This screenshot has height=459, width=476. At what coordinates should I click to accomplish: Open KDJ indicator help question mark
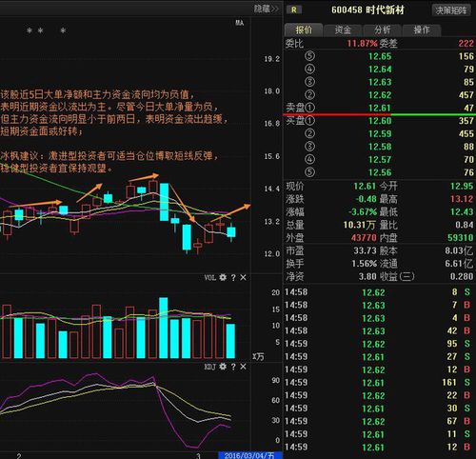[233, 367]
